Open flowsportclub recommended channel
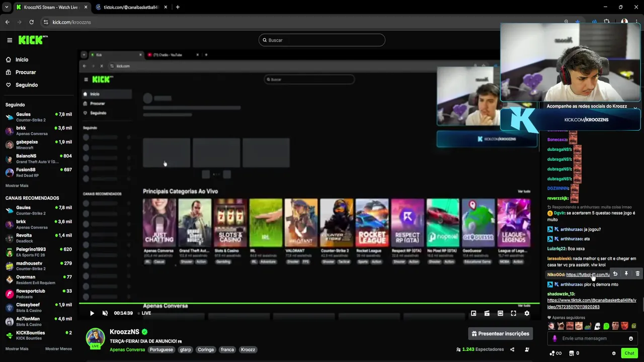Image resolution: width=644 pixels, height=362 pixels. click(x=39, y=294)
